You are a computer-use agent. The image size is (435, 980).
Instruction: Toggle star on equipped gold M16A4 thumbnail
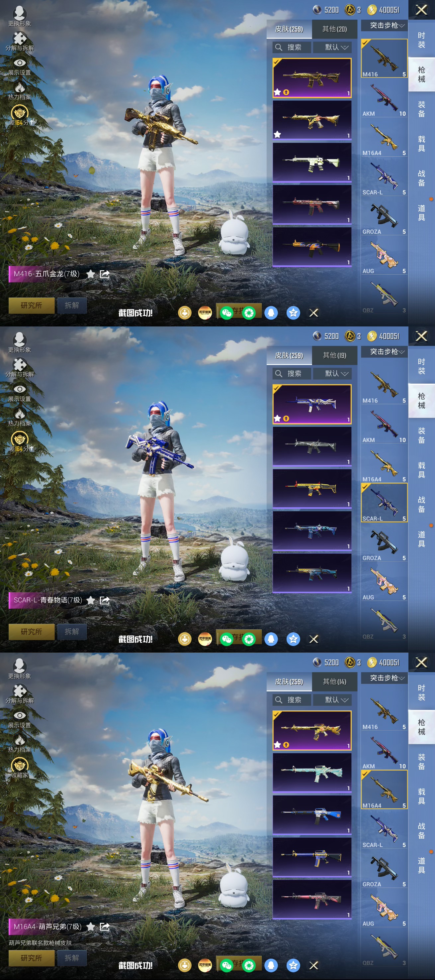[277, 745]
